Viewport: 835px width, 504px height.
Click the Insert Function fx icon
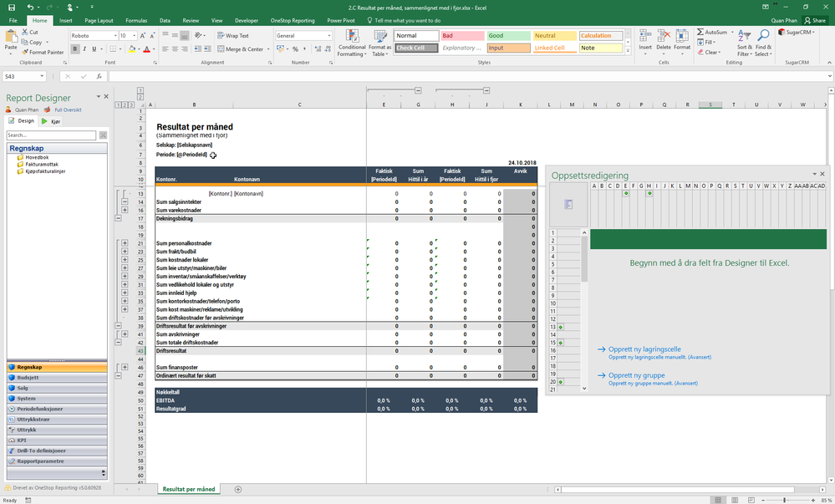click(99, 76)
